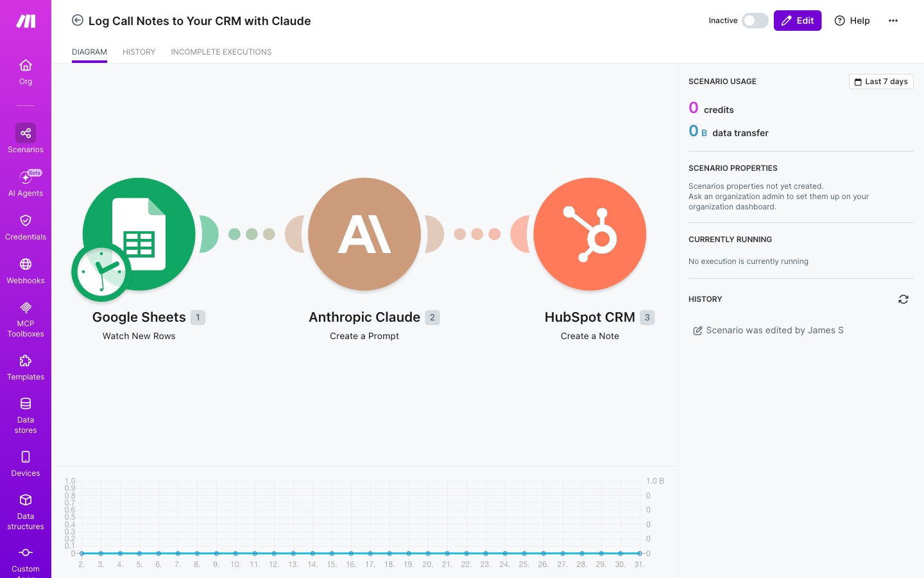Open the Help button
Viewport: 924px width, 578px height.
pyautogui.click(x=852, y=21)
